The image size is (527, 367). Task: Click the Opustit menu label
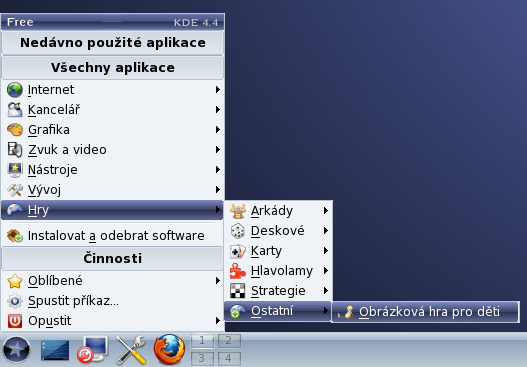point(50,321)
